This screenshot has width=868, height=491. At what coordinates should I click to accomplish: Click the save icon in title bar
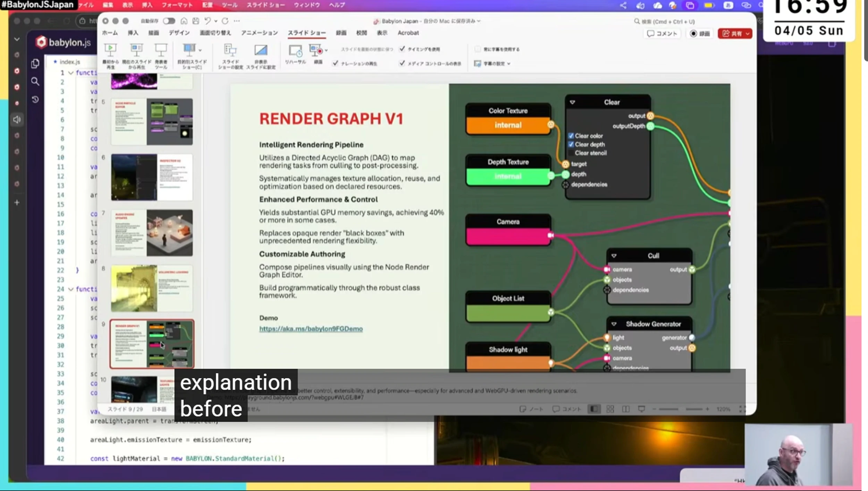tap(196, 21)
